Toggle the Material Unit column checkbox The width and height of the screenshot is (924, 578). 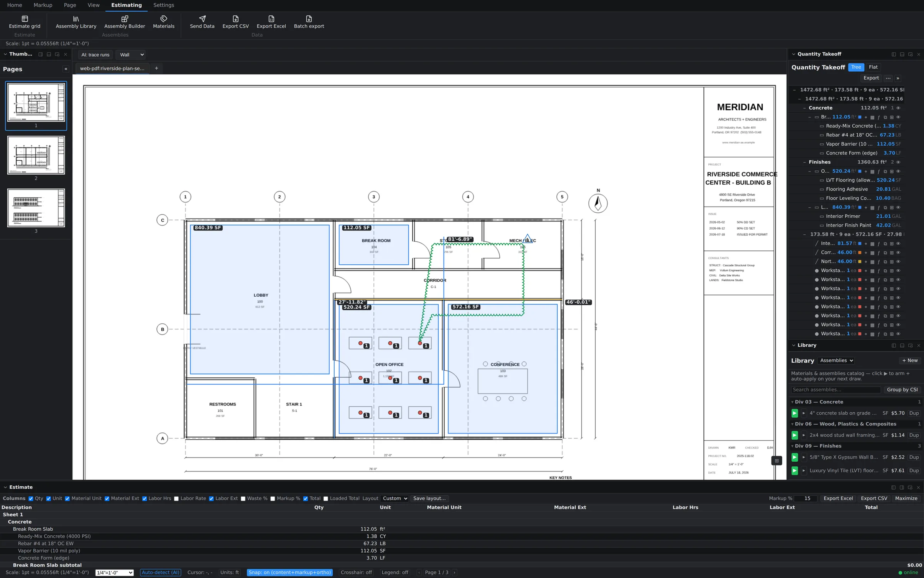[x=67, y=499]
